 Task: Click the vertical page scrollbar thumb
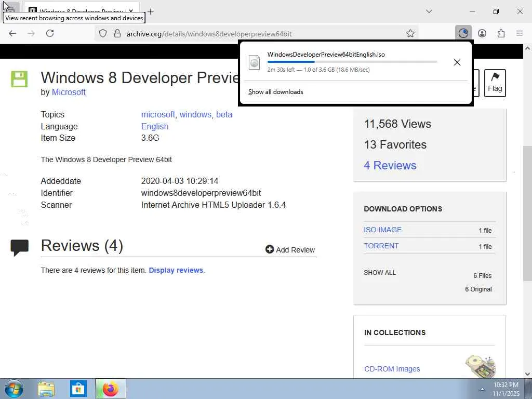click(x=527, y=214)
